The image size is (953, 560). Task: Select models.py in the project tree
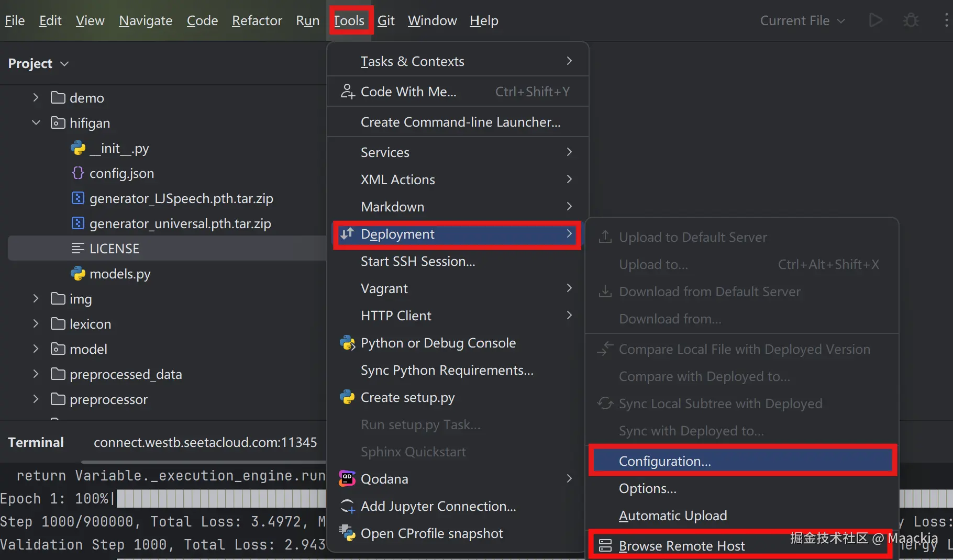click(119, 274)
